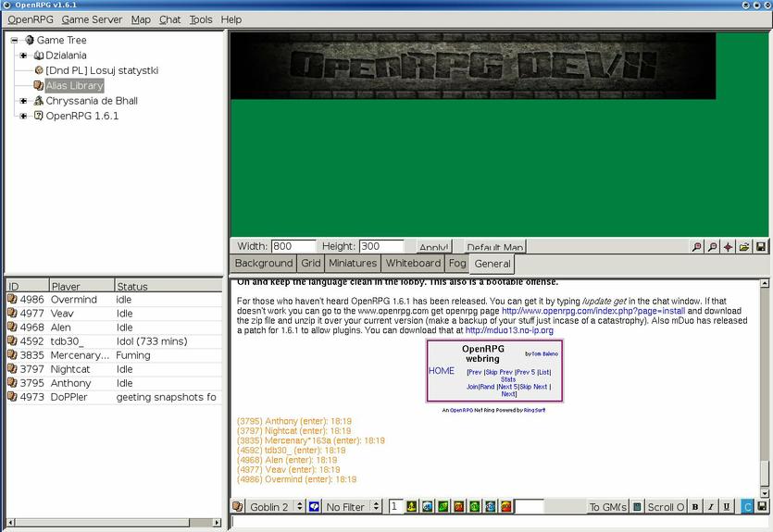Viewport: 773px width, 532px height.
Task: Click the map Width input field
Action: (x=293, y=246)
